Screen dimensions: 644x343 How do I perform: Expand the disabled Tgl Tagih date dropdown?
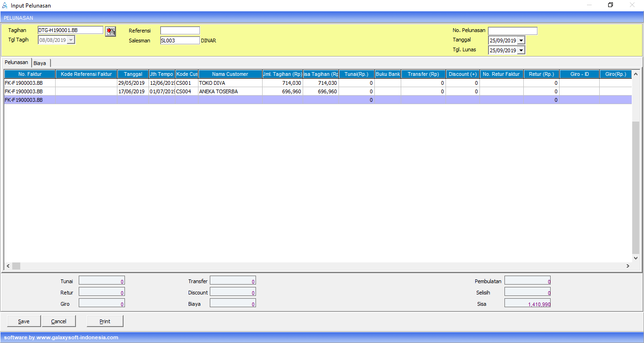click(x=71, y=40)
